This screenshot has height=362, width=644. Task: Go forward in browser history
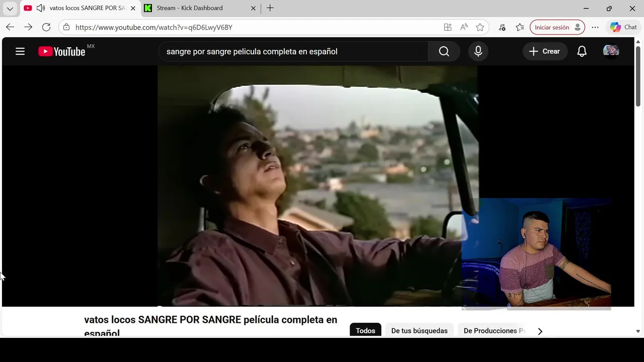[28, 27]
